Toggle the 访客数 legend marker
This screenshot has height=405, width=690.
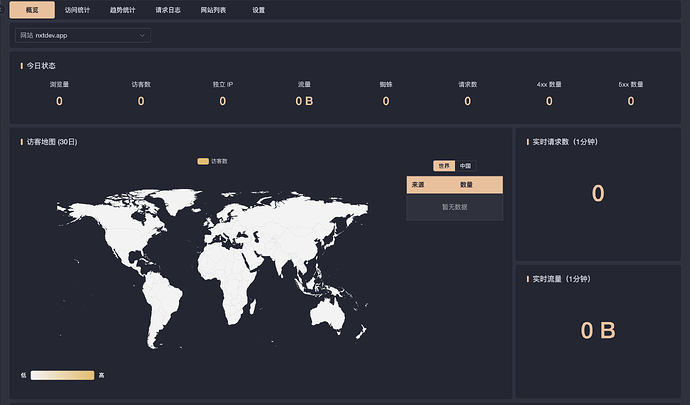point(203,160)
